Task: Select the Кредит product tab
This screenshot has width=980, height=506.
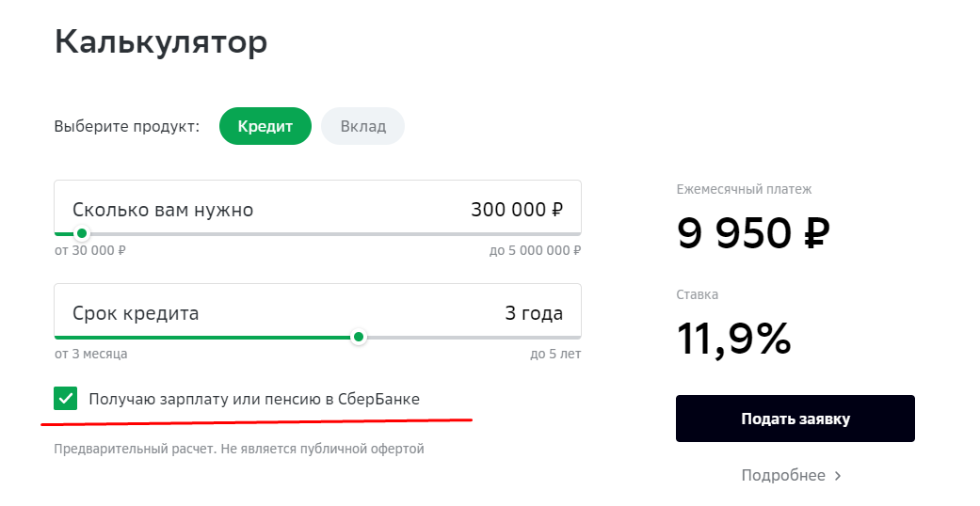Action: point(265,126)
